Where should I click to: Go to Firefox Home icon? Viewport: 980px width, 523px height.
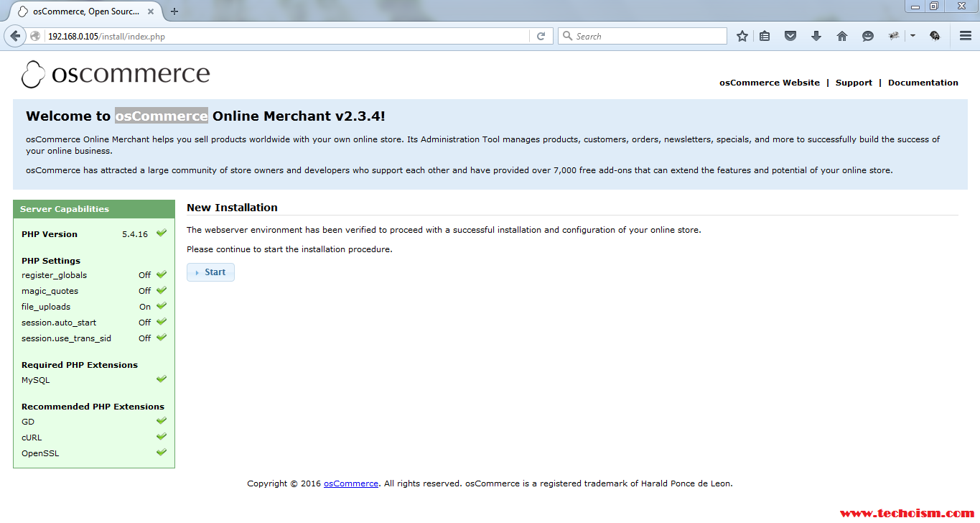[x=842, y=36]
